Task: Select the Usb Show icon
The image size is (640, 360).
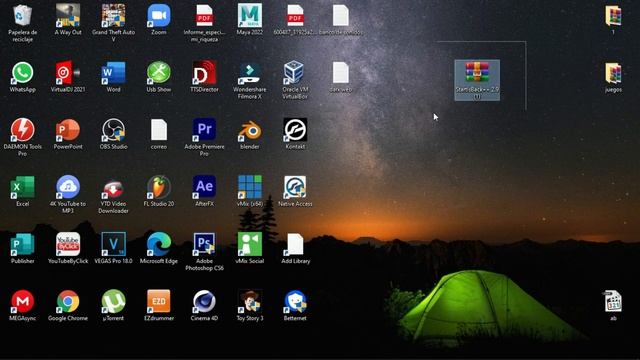Action: (x=159, y=73)
